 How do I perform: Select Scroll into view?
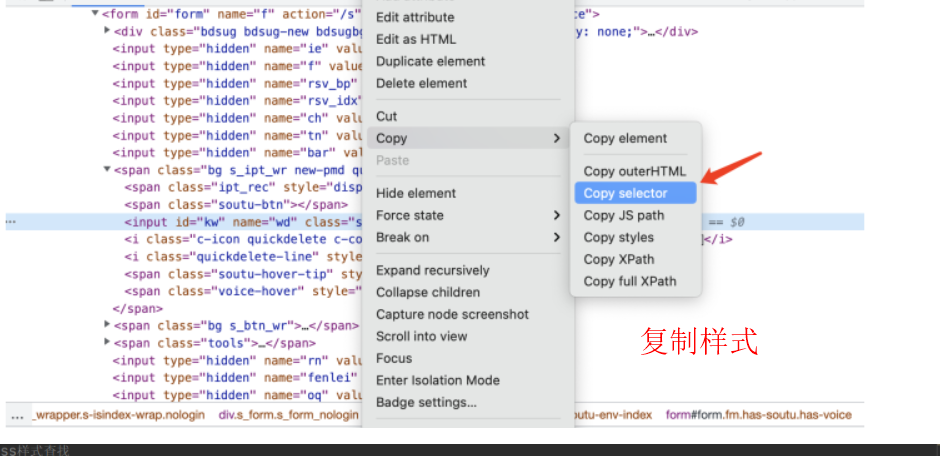421,336
